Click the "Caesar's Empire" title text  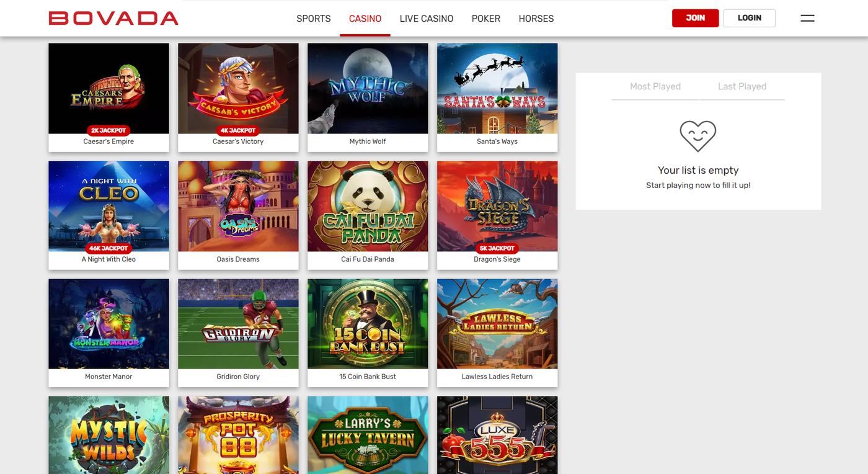108,141
